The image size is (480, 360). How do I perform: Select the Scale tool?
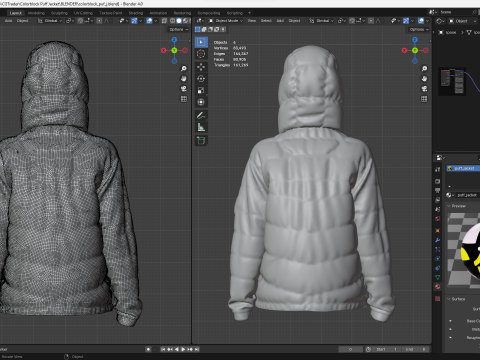point(201,90)
